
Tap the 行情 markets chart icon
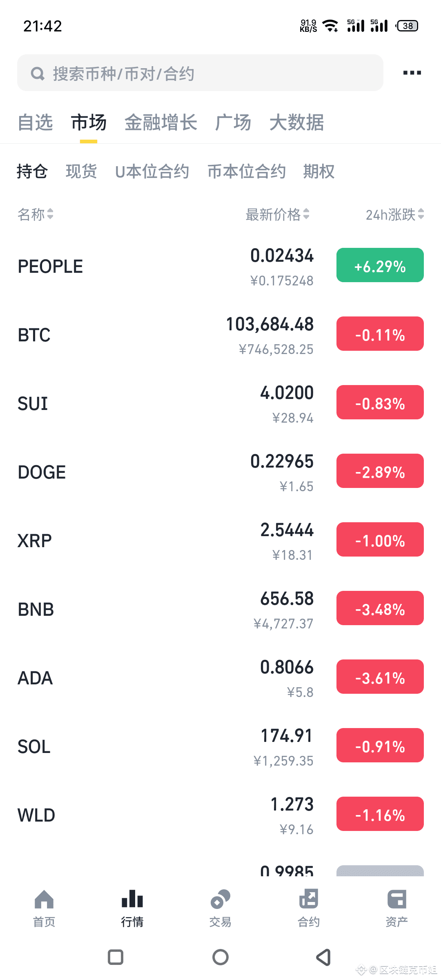132,899
